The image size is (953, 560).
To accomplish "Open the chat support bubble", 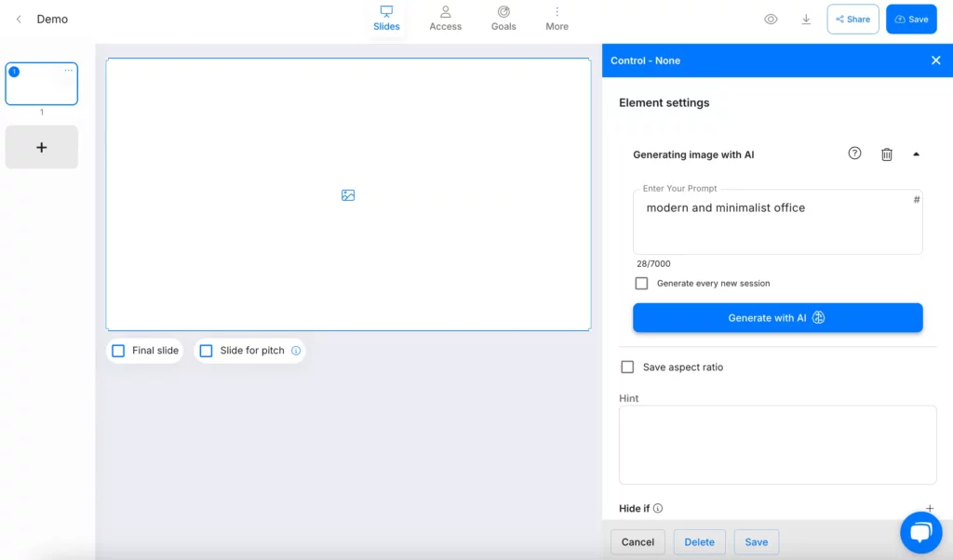I will click(920, 532).
